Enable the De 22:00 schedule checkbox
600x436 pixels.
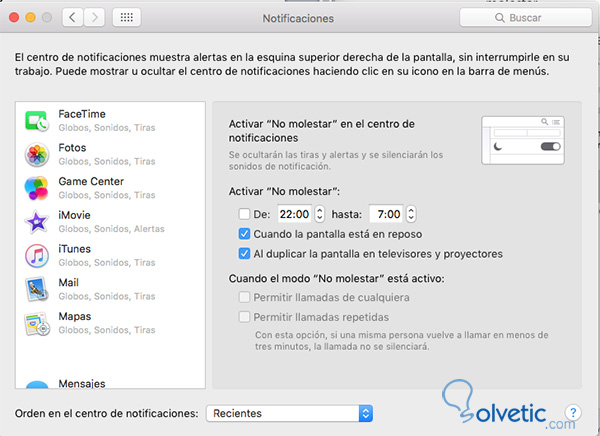tap(244, 214)
